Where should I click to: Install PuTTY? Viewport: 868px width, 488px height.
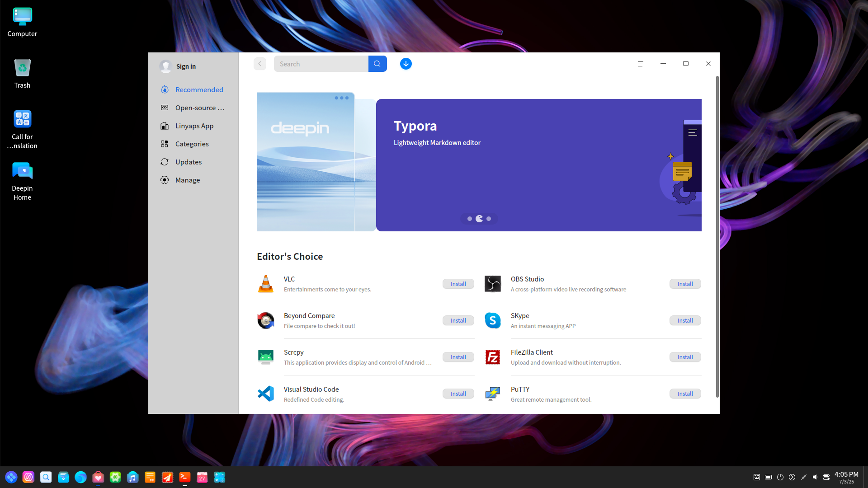tap(685, 394)
